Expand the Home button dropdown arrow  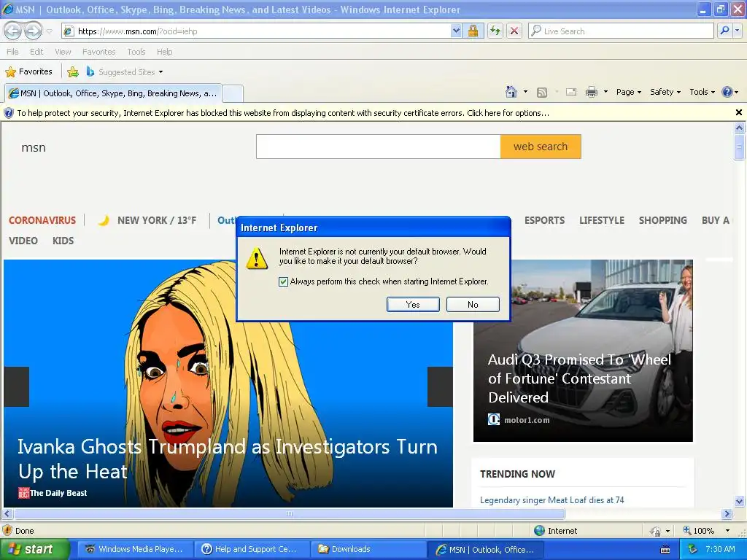pos(525,92)
